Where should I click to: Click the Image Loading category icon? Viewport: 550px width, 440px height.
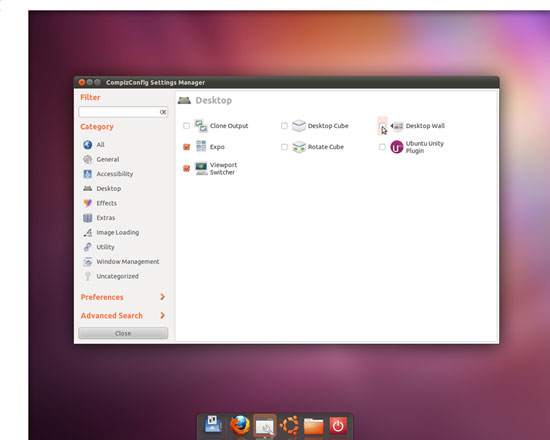pyautogui.click(x=88, y=232)
